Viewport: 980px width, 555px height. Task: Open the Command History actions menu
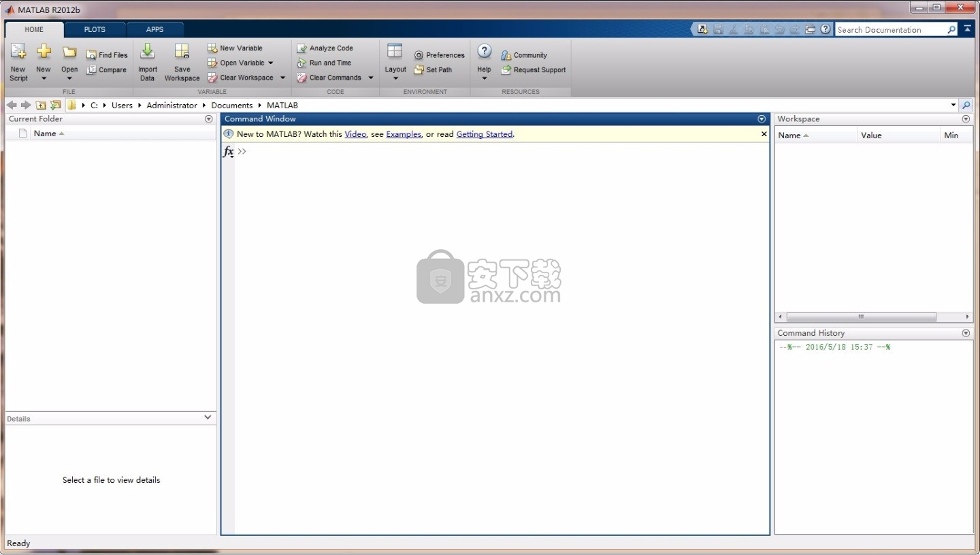click(x=966, y=333)
